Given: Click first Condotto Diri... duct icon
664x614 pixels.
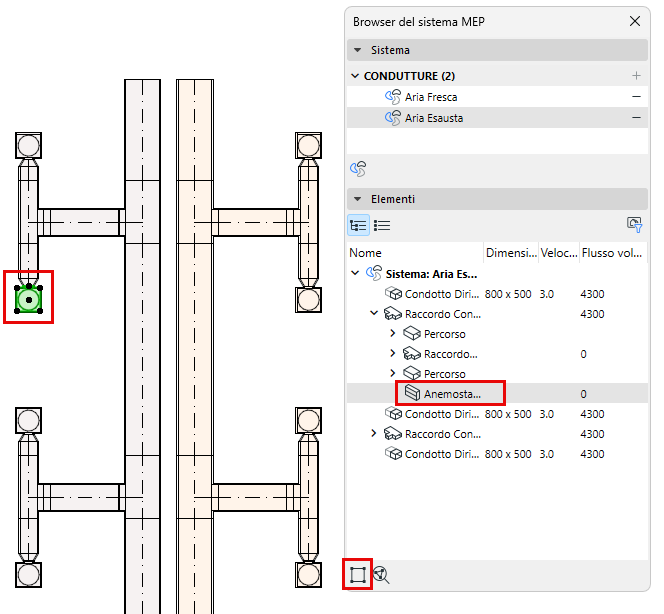Looking at the screenshot, I should 393,293.
